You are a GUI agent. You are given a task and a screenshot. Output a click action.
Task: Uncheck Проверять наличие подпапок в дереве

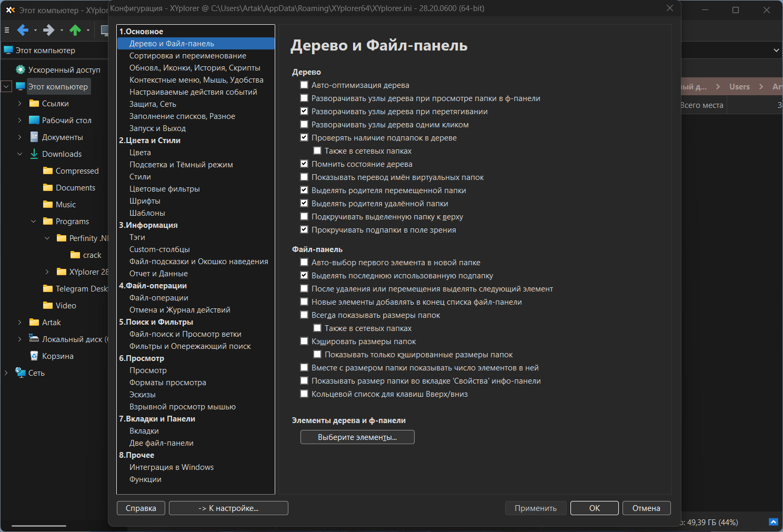(x=304, y=137)
